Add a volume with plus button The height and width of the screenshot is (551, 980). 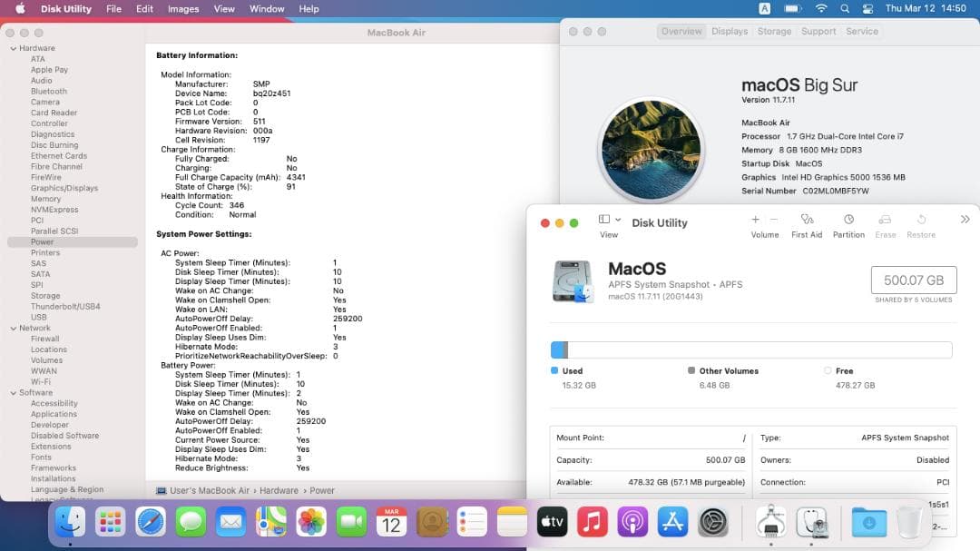coord(755,220)
